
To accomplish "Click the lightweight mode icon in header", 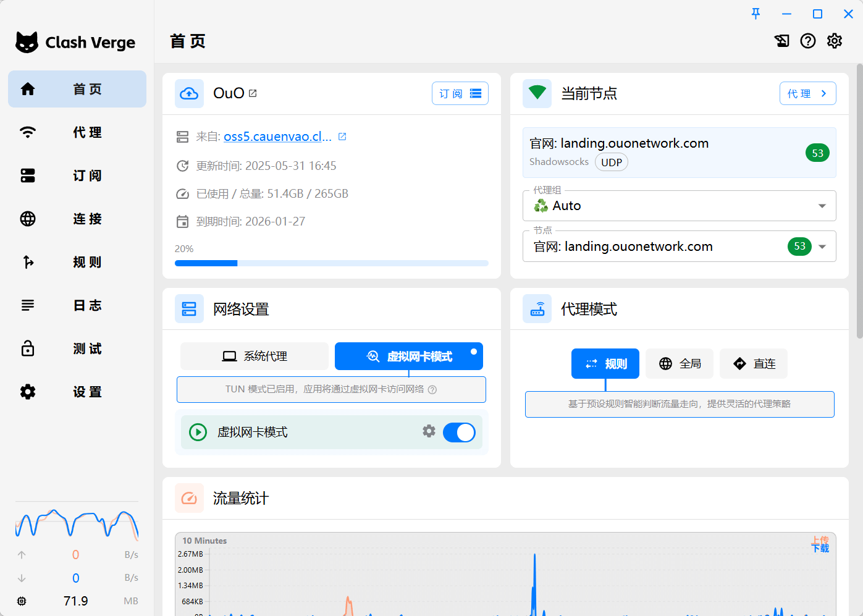I will tap(782, 41).
